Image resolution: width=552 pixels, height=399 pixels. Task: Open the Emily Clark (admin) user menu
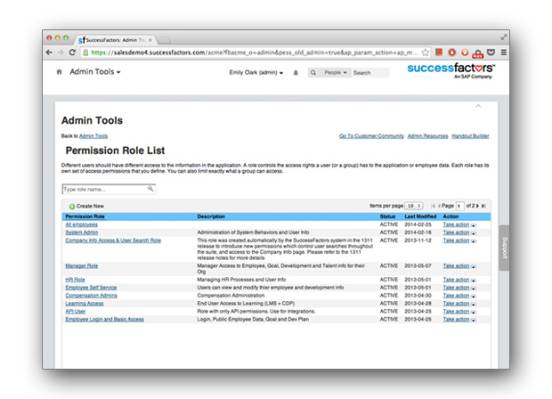[x=256, y=73]
